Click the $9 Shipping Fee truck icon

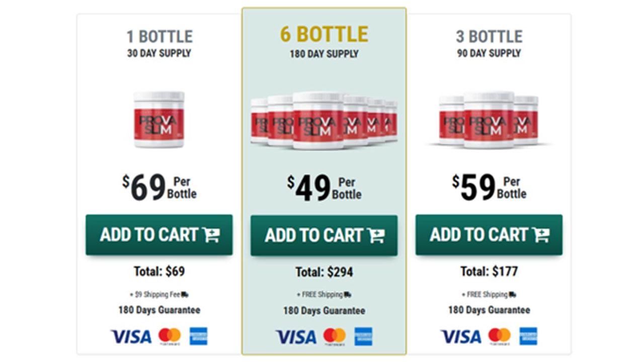[185, 295]
